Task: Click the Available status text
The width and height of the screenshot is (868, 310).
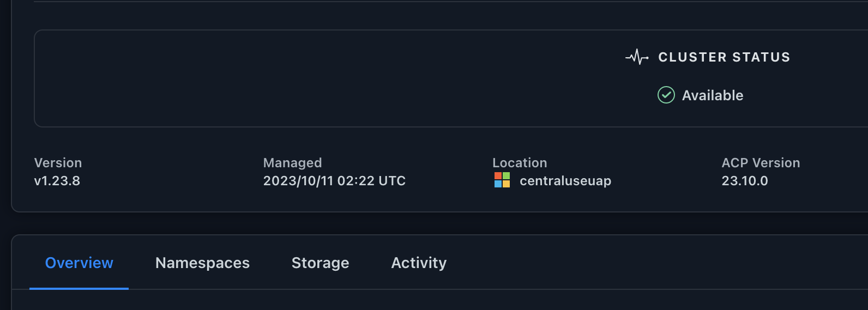Action: pyautogui.click(x=713, y=96)
